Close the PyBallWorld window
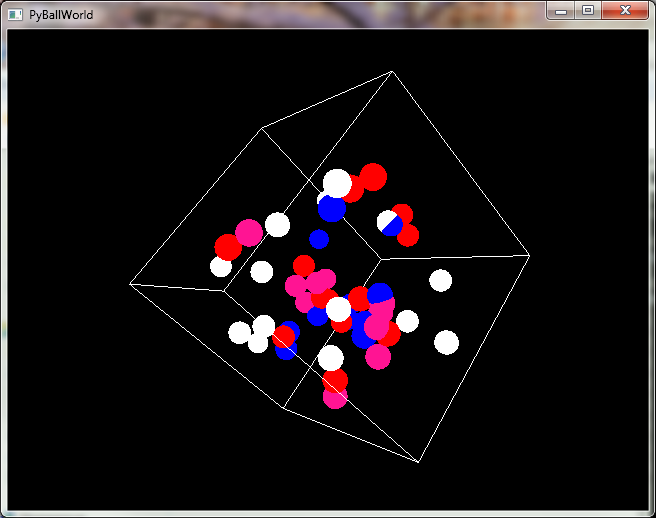Image resolution: width=656 pixels, height=518 pixels. pyautogui.click(x=625, y=10)
